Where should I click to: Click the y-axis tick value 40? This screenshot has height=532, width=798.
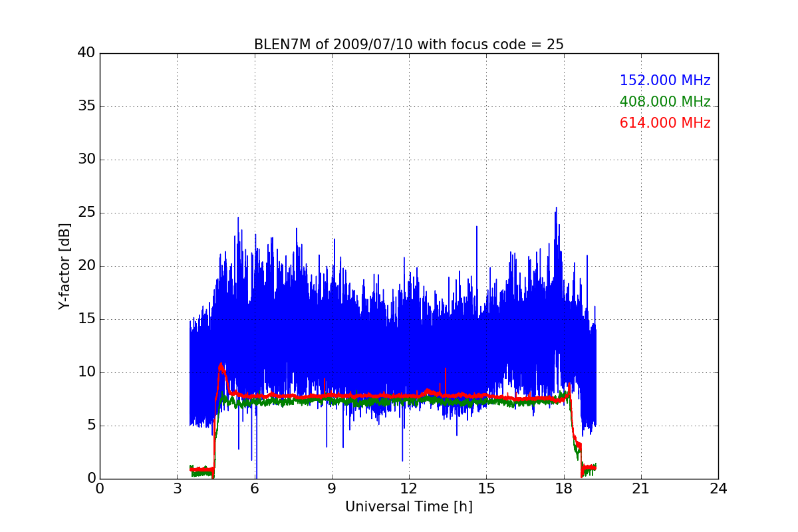click(86, 53)
